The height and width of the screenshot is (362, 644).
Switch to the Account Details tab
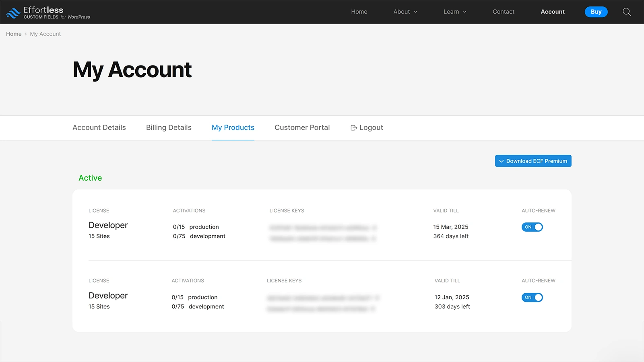pos(99,128)
